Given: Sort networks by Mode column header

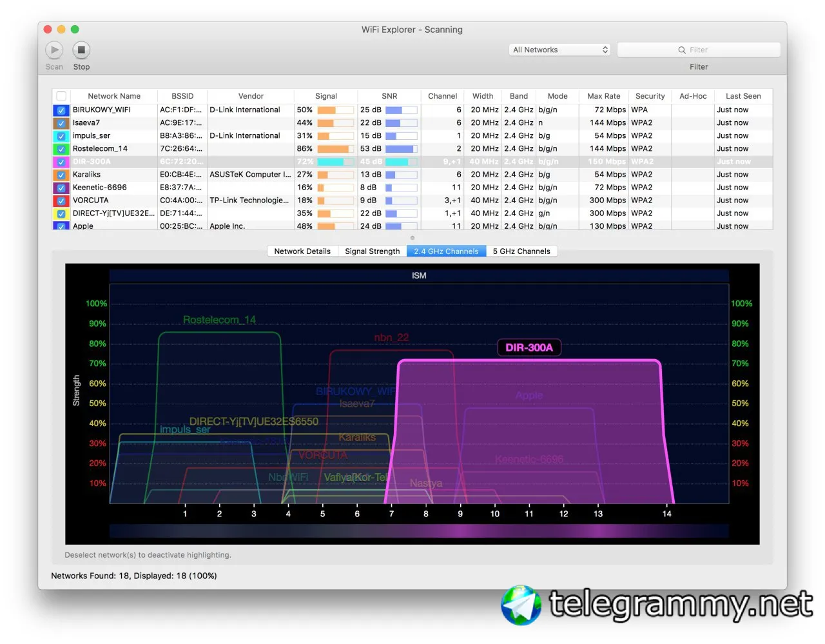Looking at the screenshot, I should coord(558,96).
